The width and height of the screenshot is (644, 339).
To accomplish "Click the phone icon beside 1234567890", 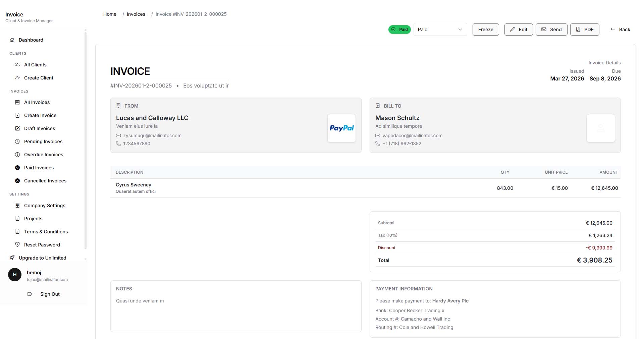I will click(118, 144).
